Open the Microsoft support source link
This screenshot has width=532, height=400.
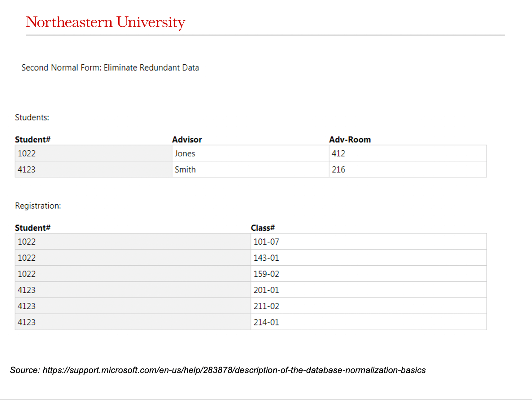point(234,370)
